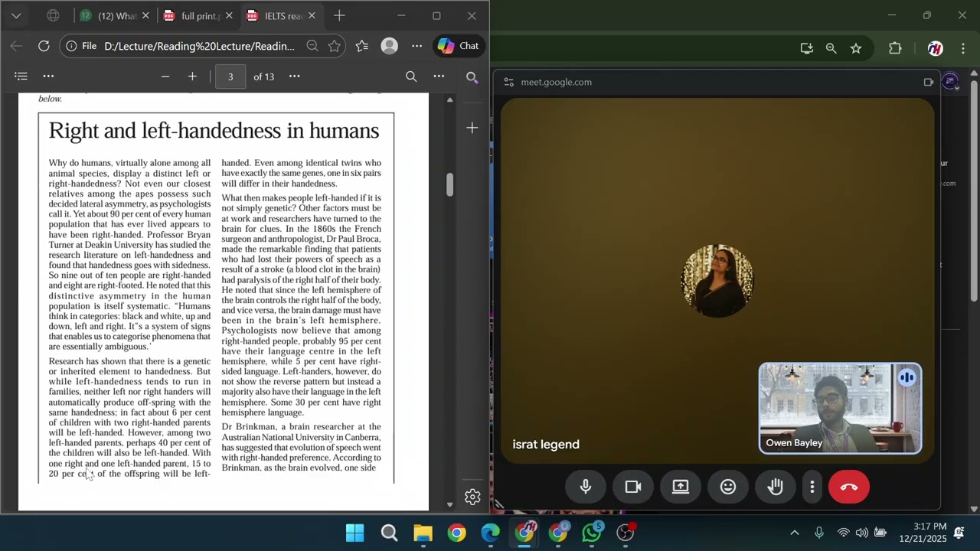Image resolution: width=980 pixels, height=551 pixels.
Task: Open the Chrome three-dot menu
Action: (x=962, y=48)
